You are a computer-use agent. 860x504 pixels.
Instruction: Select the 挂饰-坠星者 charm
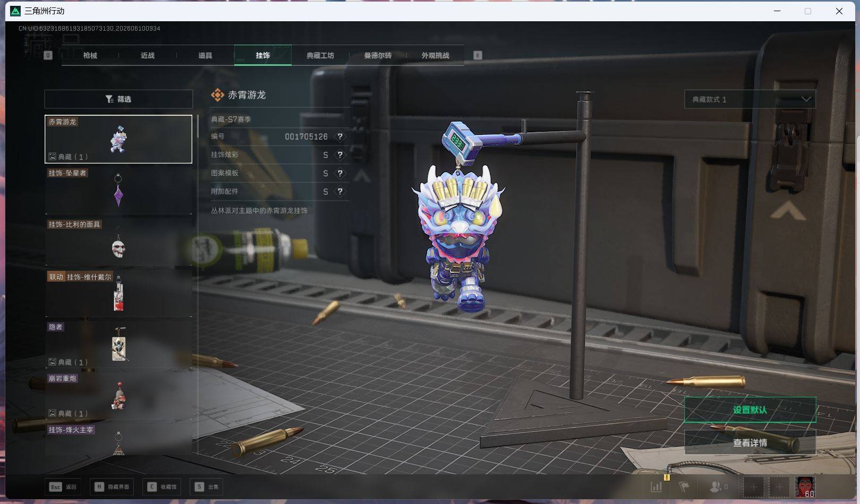pyautogui.click(x=118, y=190)
